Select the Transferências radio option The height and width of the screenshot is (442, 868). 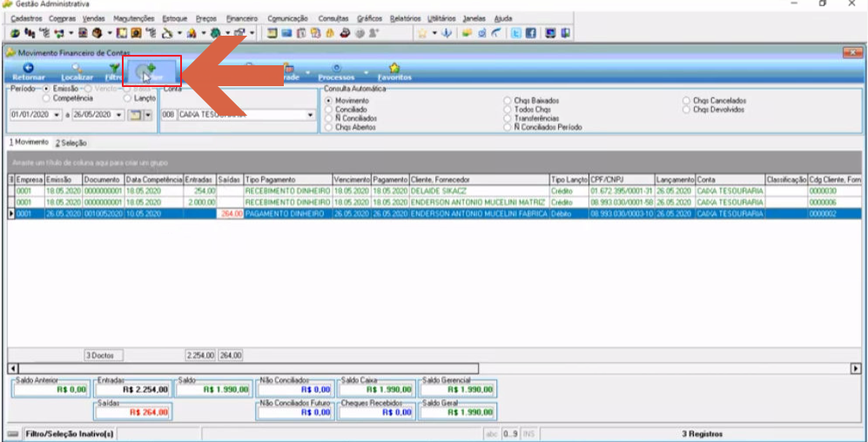[507, 118]
